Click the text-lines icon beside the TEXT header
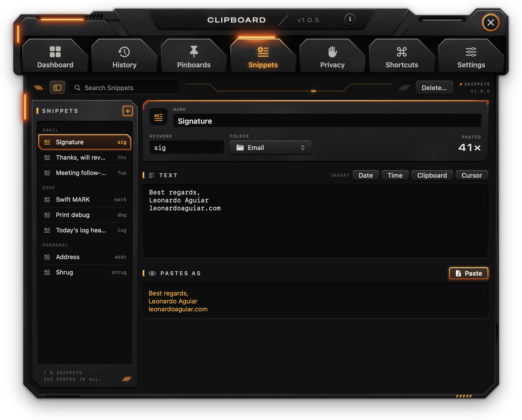The height and width of the screenshot is (420, 522). (152, 175)
